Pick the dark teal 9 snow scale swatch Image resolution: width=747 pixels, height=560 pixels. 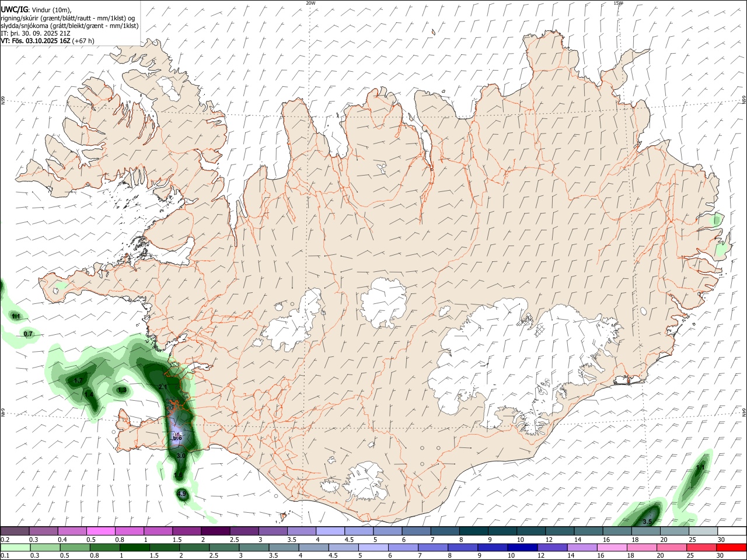tap(502, 531)
